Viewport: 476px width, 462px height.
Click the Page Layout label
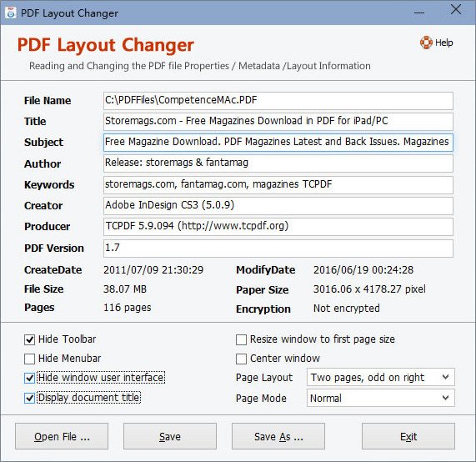pyautogui.click(x=264, y=378)
